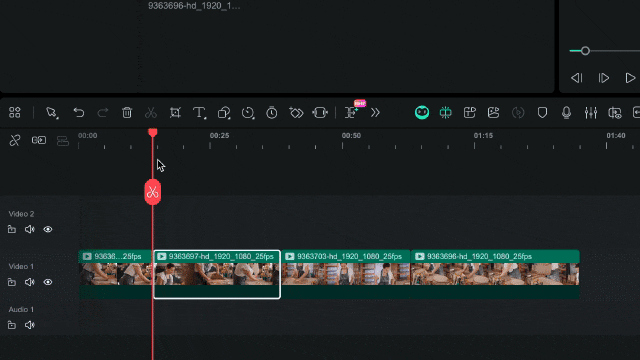This screenshot has height=360, width=640.
Task: Mute the Video 1 track
Action: click(x=29, y=282)
